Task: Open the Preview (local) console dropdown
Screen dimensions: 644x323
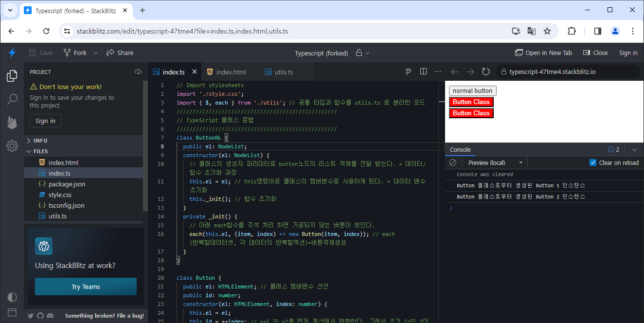Action: tap(496, 162)
